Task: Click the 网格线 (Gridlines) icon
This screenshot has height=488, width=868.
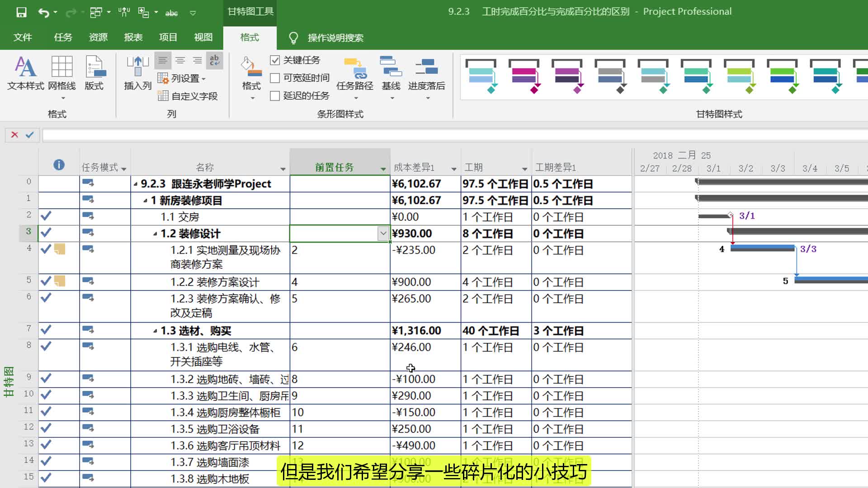Action: [x=62, y=72]
